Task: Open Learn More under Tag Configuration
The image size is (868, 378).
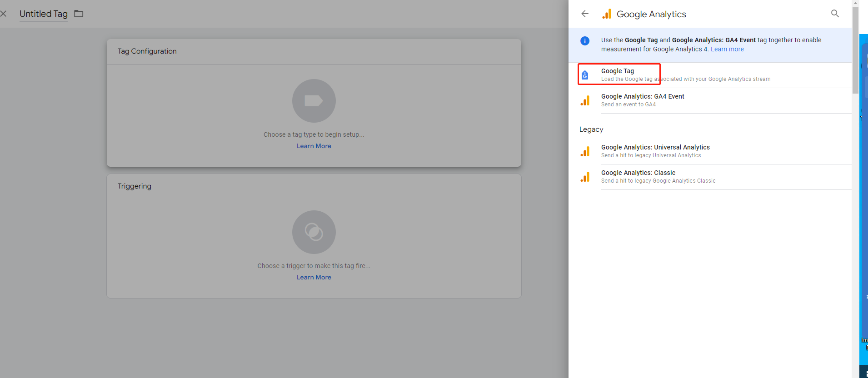Action: (314, 146)
